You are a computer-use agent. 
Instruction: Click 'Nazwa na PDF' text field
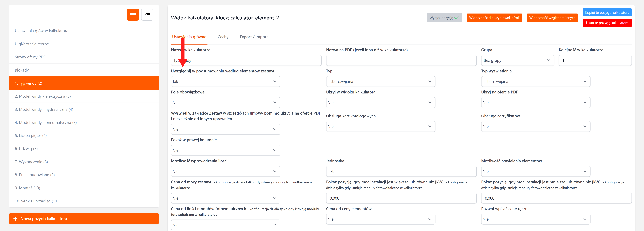(x=401, y=61)
